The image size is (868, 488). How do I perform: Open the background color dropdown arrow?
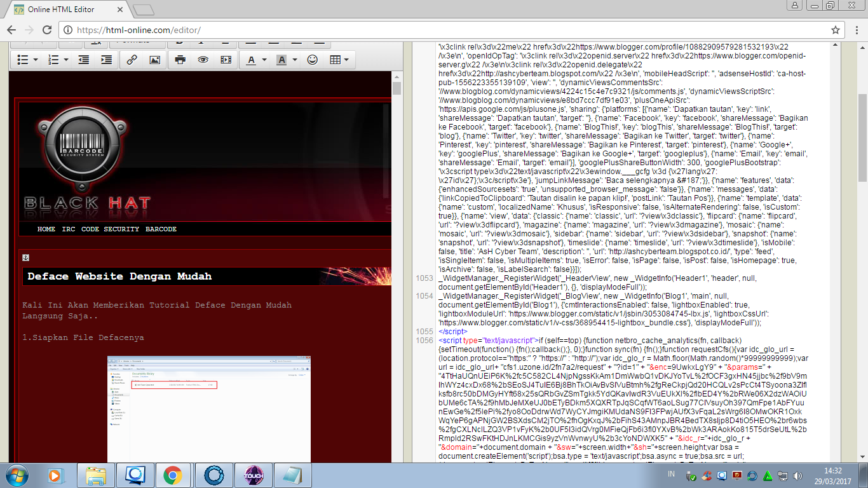(x=295, y=60)
